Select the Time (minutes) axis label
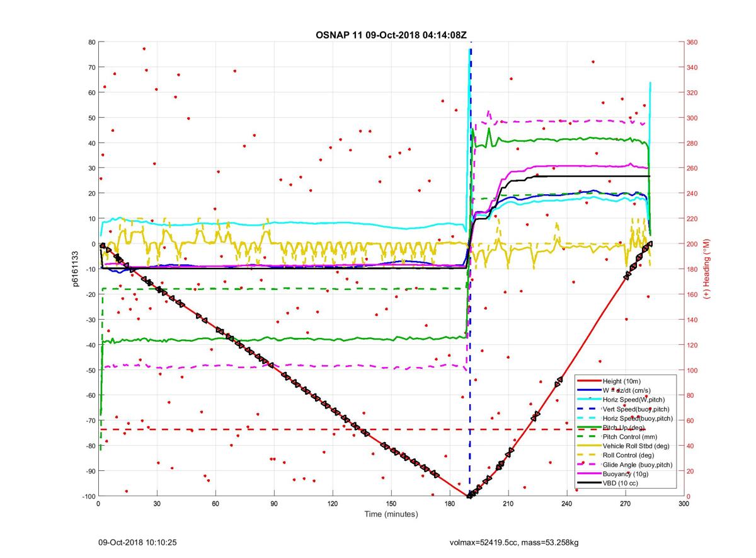756x558 pixels. click(391, 514)
